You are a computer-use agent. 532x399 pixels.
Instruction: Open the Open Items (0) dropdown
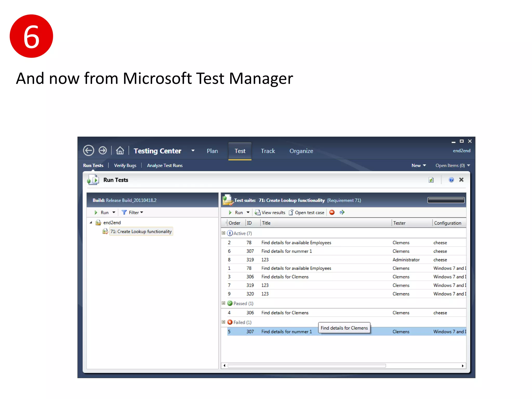(x=453, y=165)
